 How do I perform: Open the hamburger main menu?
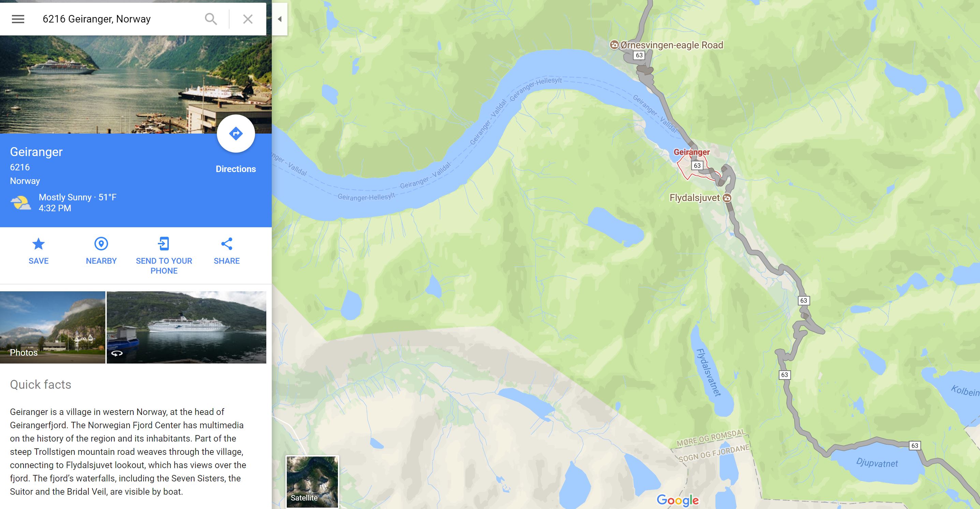tap(18, 19)
